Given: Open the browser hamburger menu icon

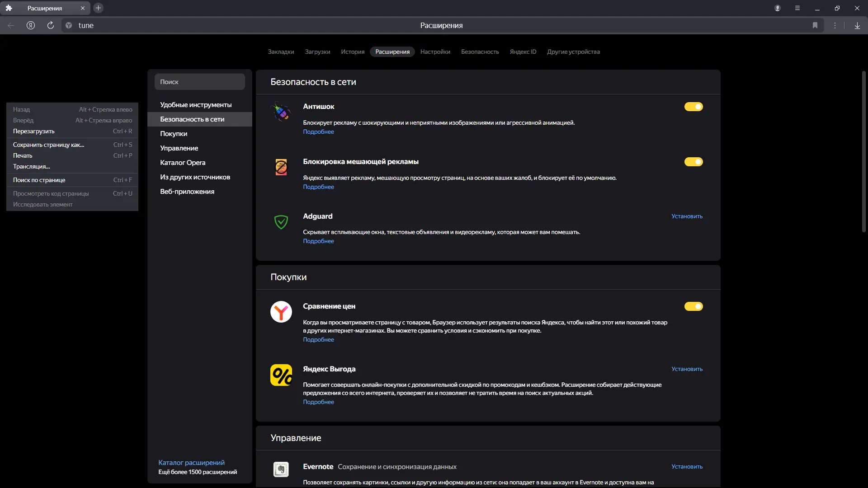Looking at the screenshot, I should click(797, 8).
